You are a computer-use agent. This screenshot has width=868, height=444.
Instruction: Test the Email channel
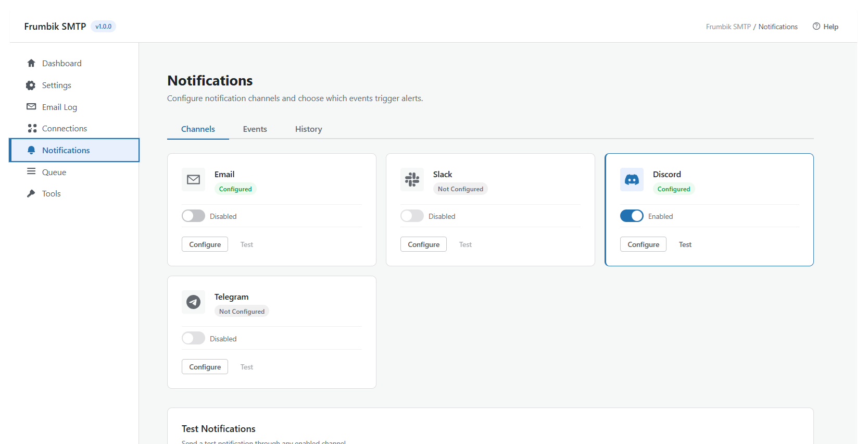point(247,244)
